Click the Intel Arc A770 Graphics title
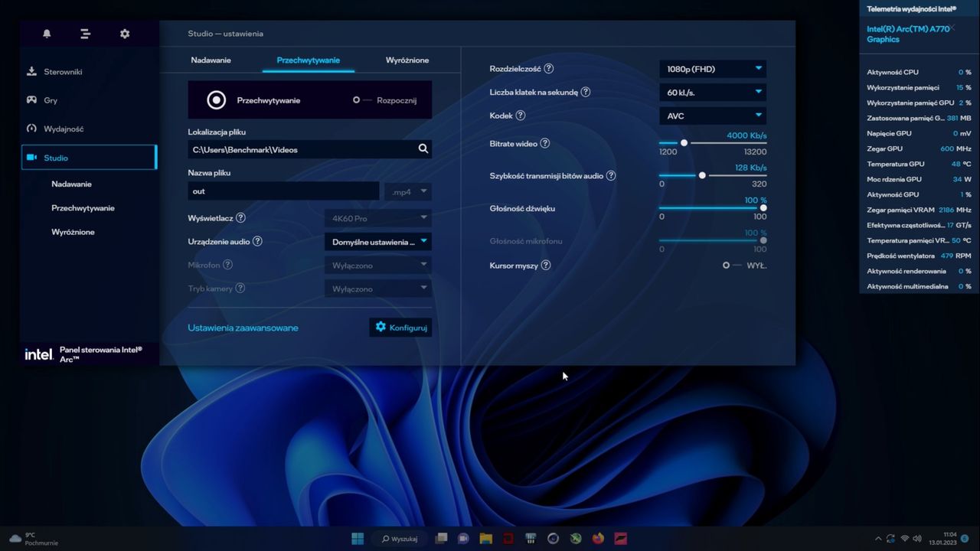The image size is (980, 551). [908, 34]
